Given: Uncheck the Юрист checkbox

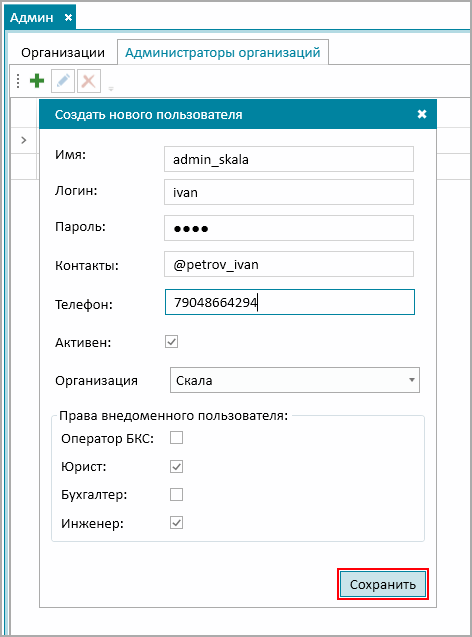Looking at the screenshot, I should point(176,466).
